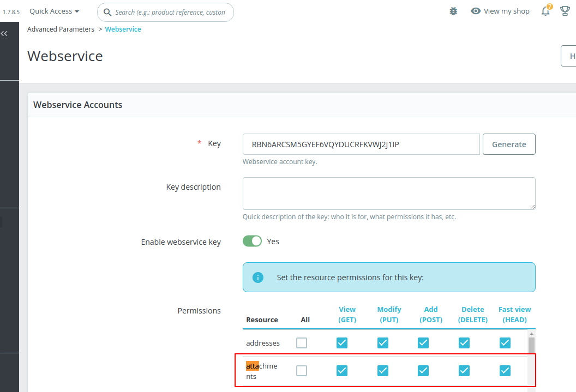Click the gamification trophy icon

[565, 10]
